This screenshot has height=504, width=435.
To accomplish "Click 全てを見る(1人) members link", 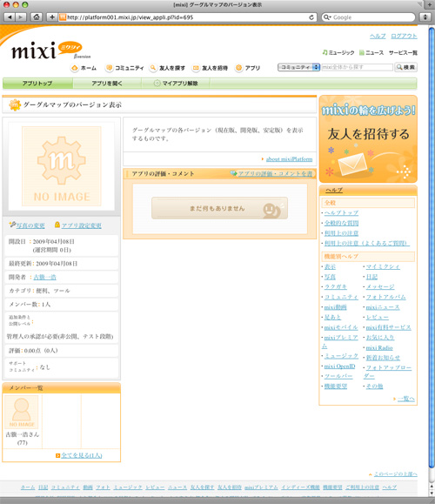I will [82, 455].
